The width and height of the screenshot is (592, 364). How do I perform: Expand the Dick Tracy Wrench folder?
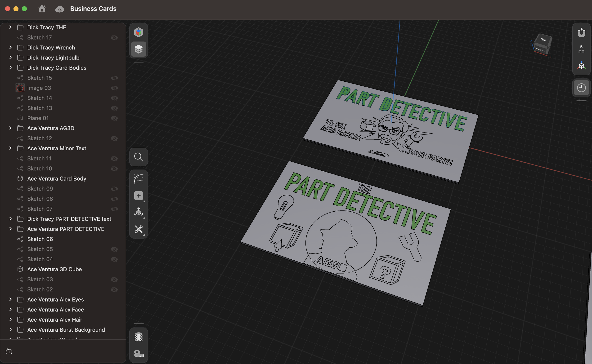[10, 47]
